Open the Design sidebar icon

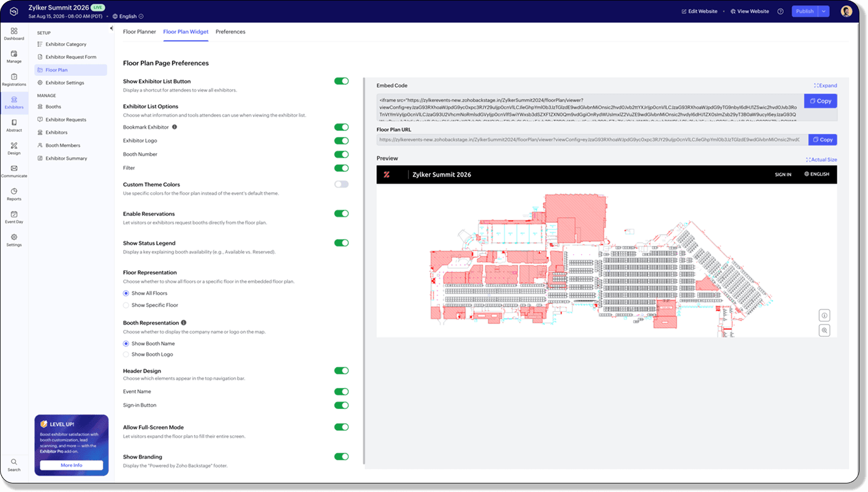tap(14, 148)
